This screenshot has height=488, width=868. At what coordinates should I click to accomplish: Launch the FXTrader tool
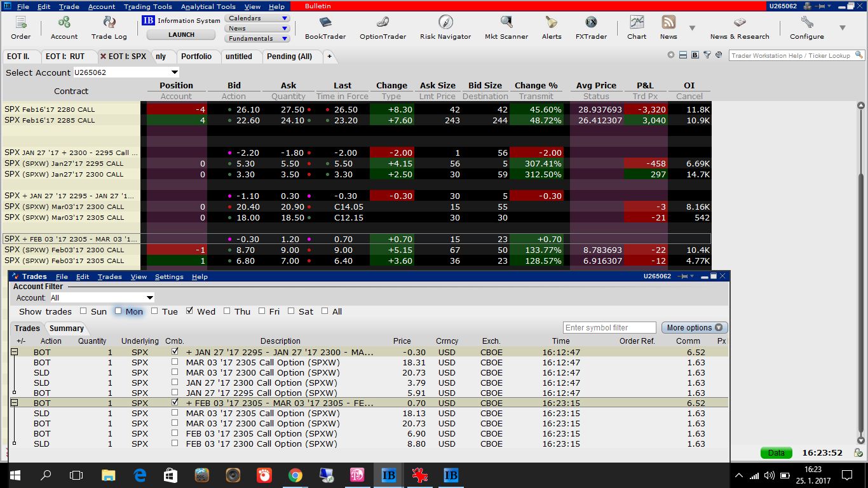tap(591, 27)
